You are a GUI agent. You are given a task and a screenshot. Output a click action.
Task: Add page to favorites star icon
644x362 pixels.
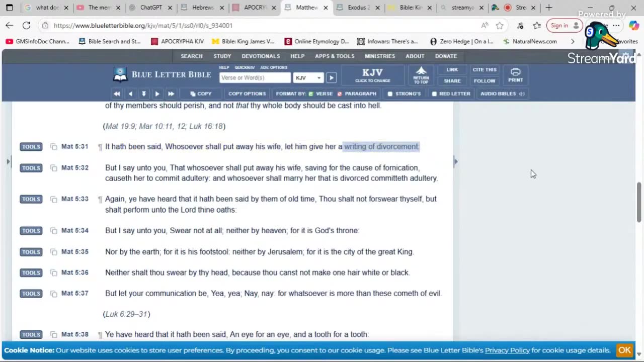tap(500, 25)
